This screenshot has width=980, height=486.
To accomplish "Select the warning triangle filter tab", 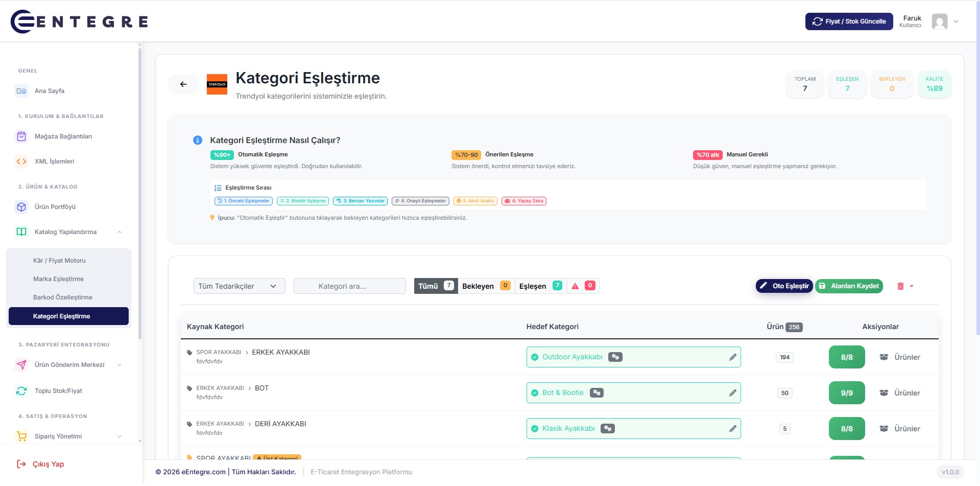I will point(583,286).
